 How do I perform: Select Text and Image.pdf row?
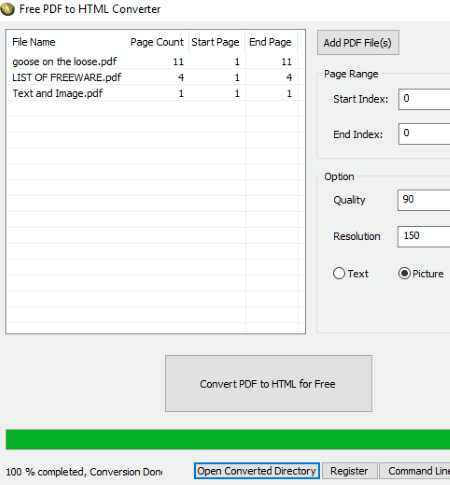(155, 93)
